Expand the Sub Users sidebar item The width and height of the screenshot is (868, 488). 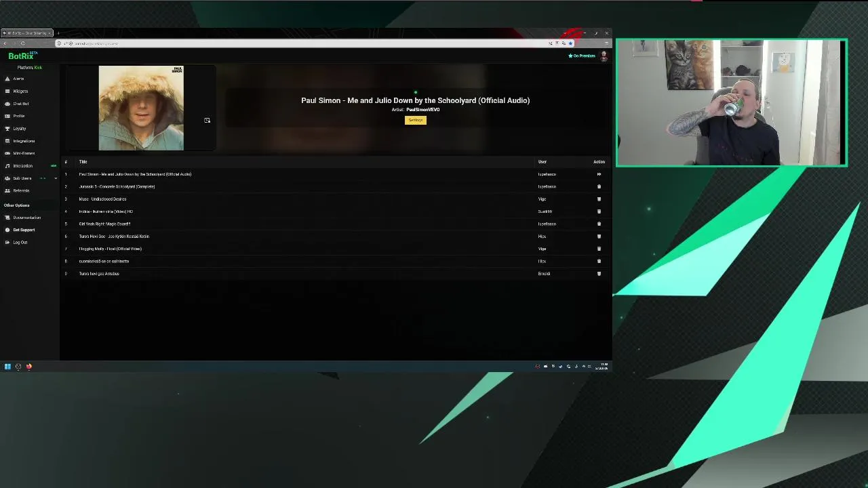[56, 178]
